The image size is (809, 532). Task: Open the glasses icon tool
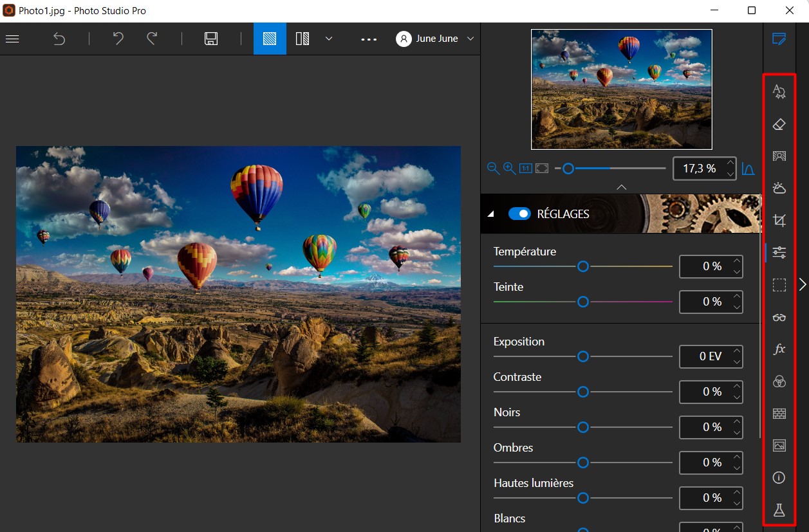779,317
